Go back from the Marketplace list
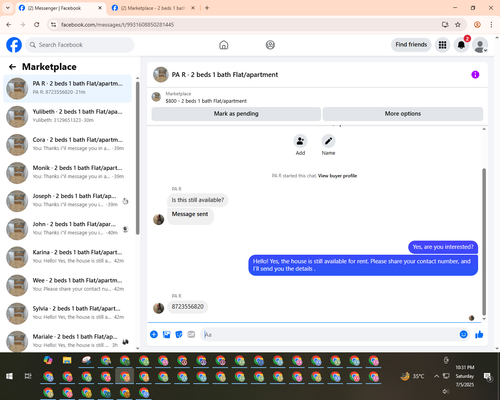Screen dimensions: 500x400 tap(12, 67)
